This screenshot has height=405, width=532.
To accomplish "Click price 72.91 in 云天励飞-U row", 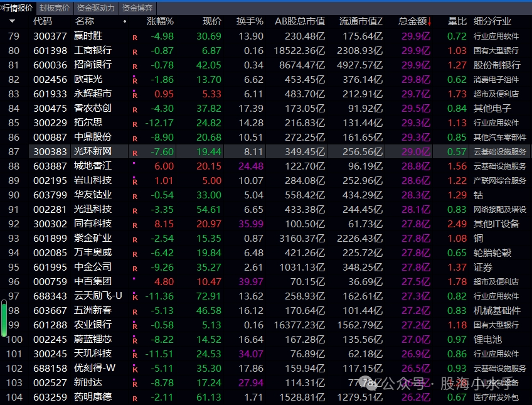I will pyautogui.click(x=209, y=296).
